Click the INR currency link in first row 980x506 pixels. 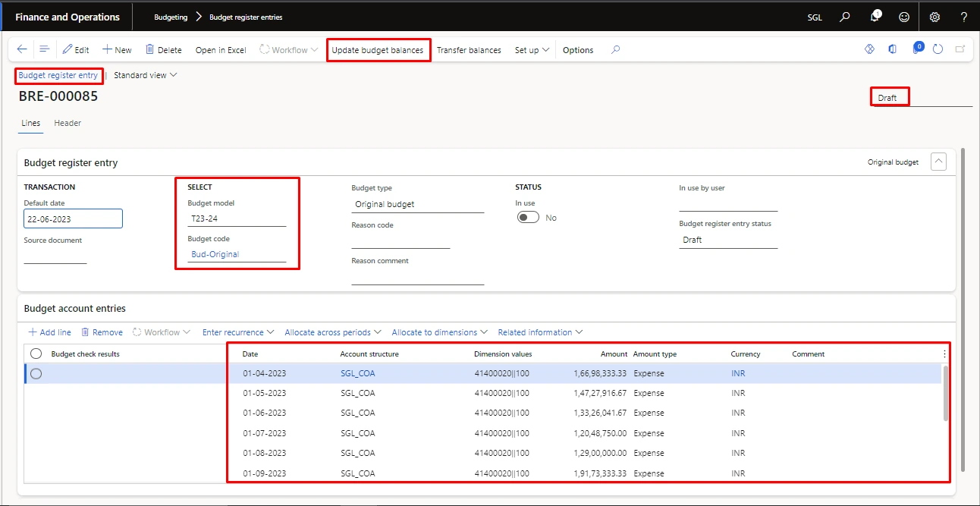pyautogui.click(x=738, y=373)
